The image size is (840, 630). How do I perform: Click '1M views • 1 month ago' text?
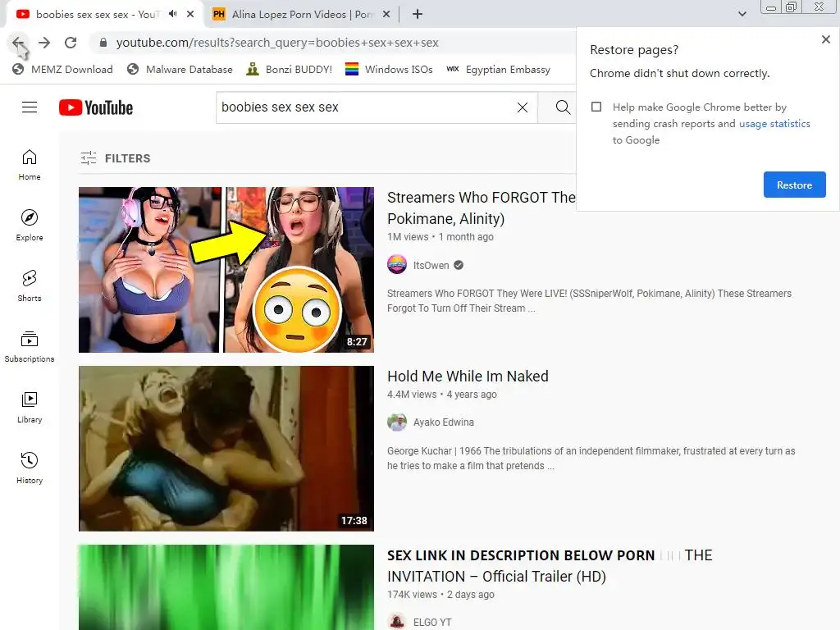(441, 237)
